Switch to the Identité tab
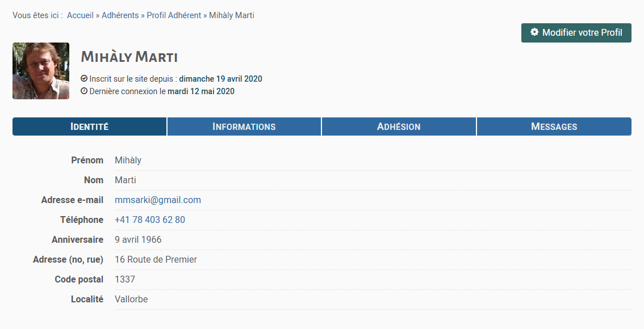 (89, 126)
